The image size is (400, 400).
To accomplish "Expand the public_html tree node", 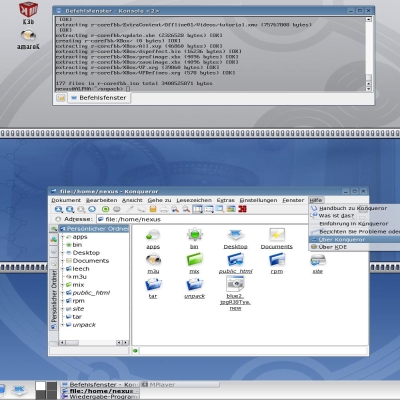I will (x=62, y=293).
